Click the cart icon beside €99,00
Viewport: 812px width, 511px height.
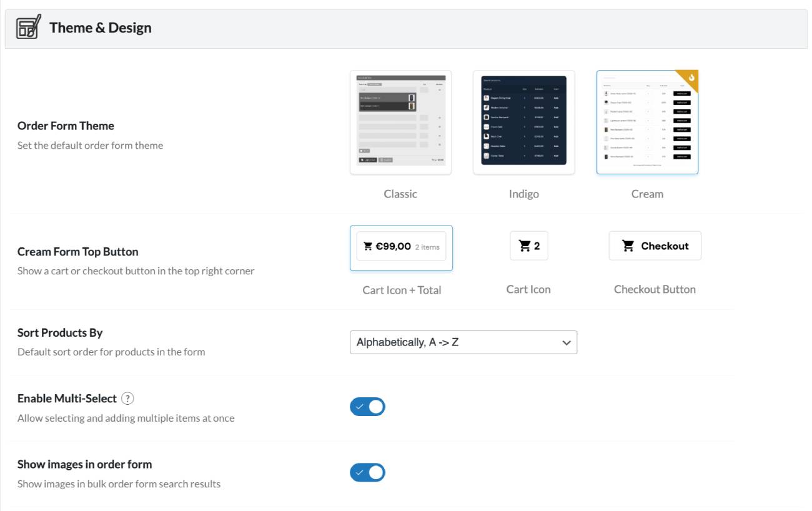(x=368, y=247)
